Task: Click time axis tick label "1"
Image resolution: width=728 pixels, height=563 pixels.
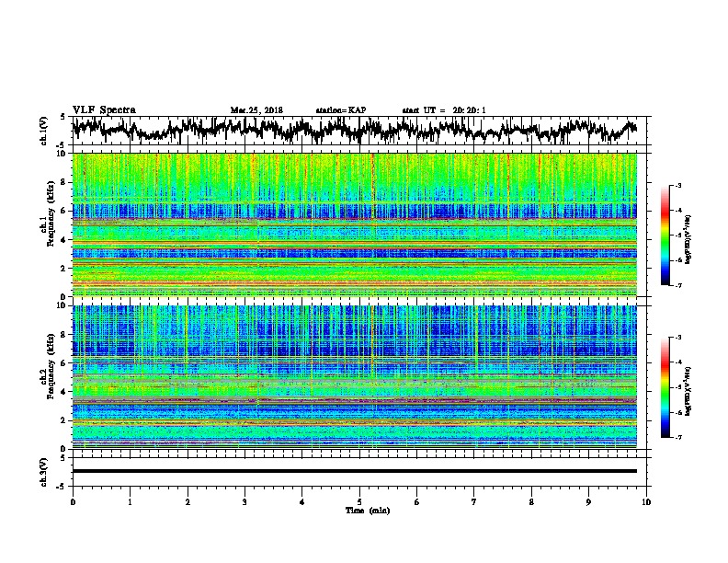Action: (x=130, y=502)
